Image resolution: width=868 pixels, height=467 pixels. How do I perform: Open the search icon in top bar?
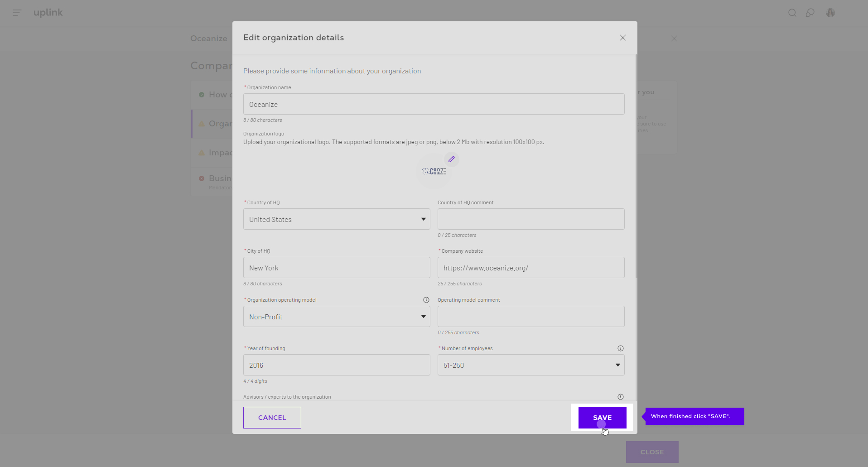(792, 13)
